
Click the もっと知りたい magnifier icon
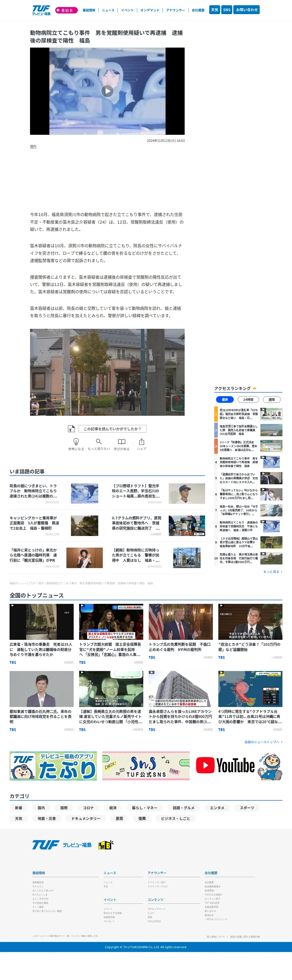click(99, 441)
